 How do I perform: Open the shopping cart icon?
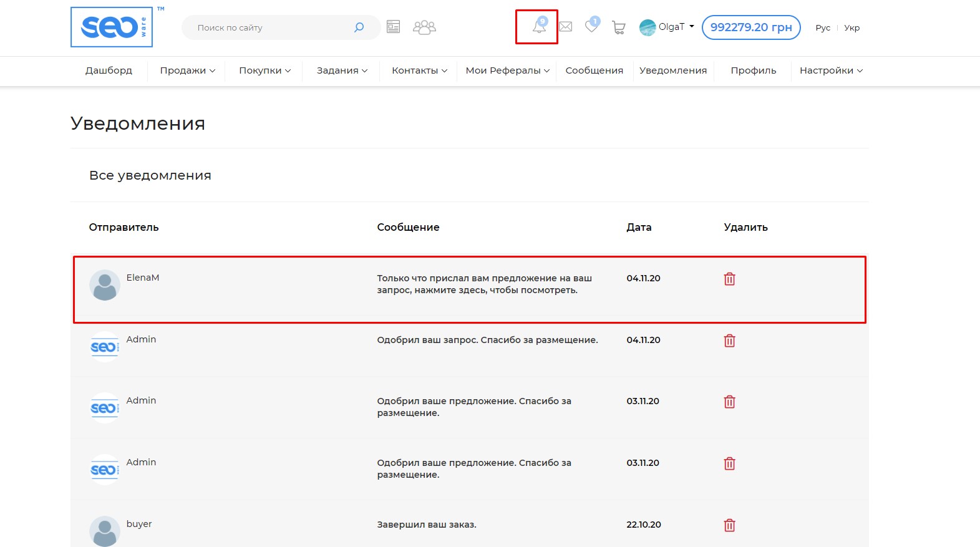click(x=618, y=27)
